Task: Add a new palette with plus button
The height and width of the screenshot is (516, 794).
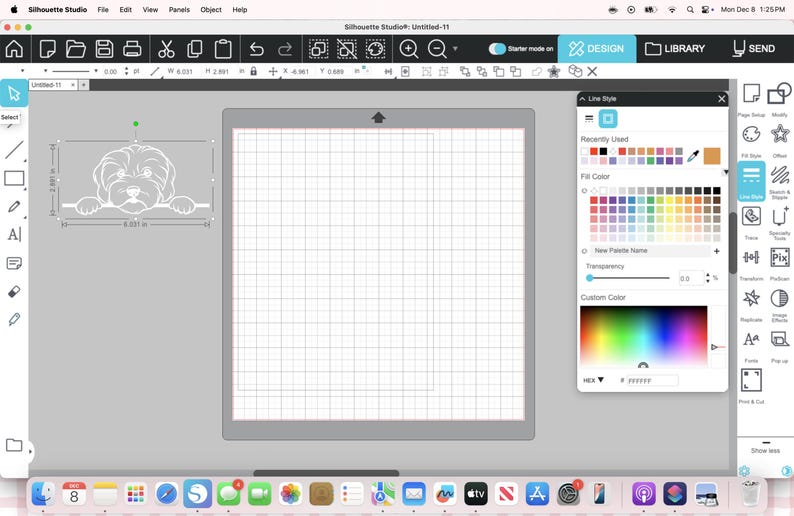Action: point(717,251)
